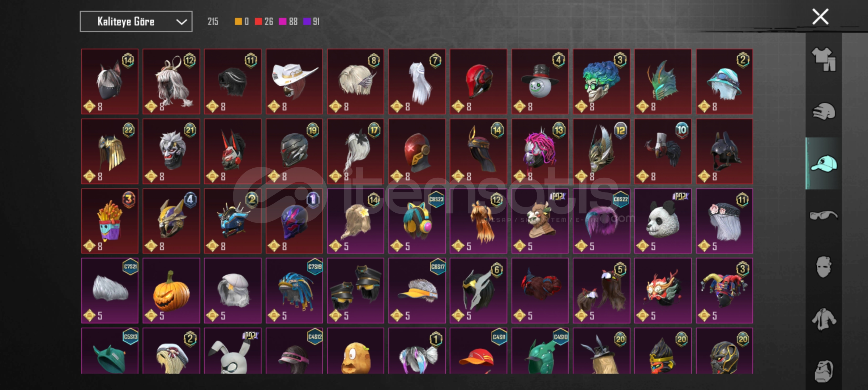Select the jack-o-lantern pumpkin head item
The image size is (868, 390).
(x=171, y=290)
